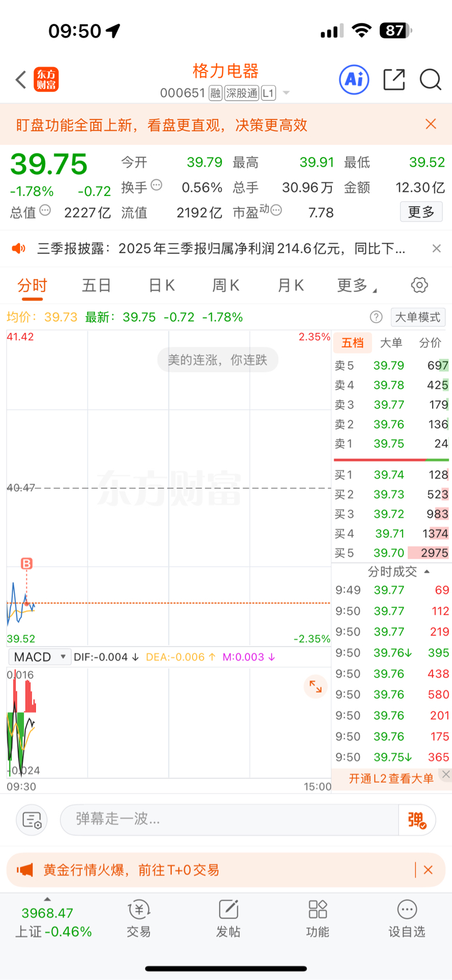Tap the 更多 quote details button
Image resolution: width=452 pixels, height=980 pixels.
click(421, 212)
